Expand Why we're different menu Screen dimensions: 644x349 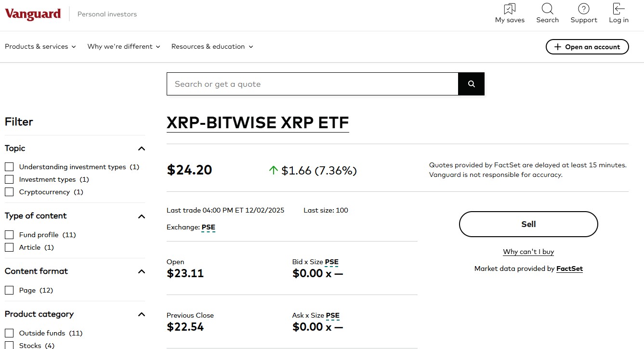(x=124, y=47)
